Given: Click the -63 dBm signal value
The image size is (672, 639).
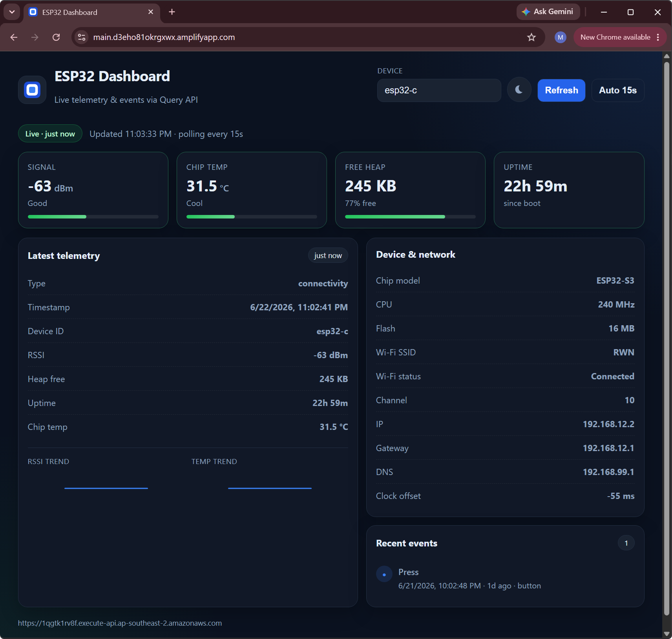Looking at the screenshot, I should click(x=50, y=186).
